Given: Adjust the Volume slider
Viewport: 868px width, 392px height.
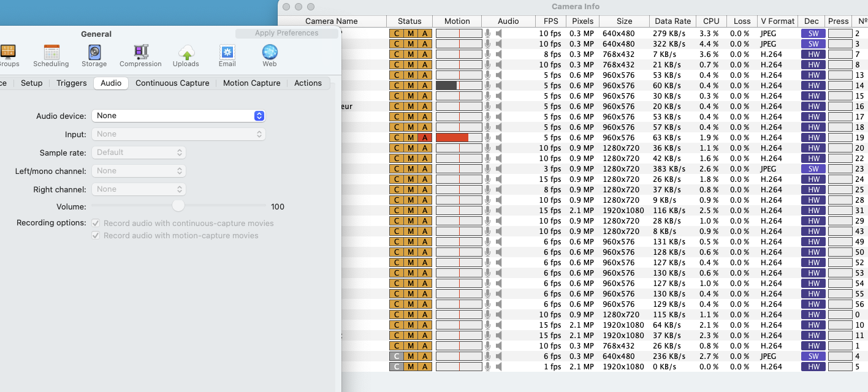Looking at the screenshot, I should (x=178, y=205).
